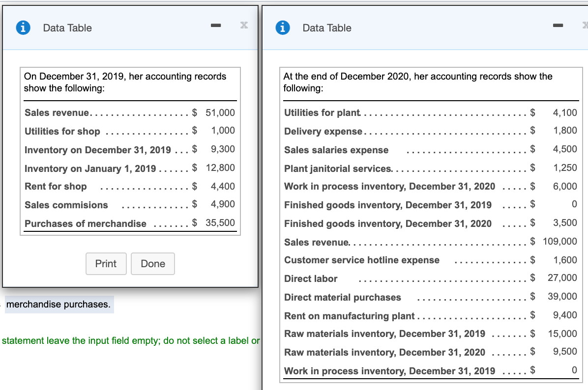Click the Done button
Viewport: 588px width, 390px height.
pyautogui.click(x=153, y=264)
